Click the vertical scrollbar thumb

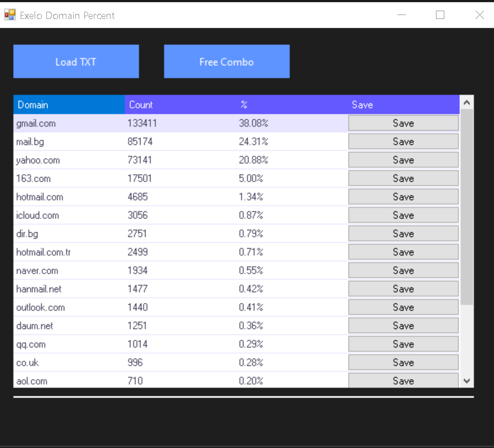pos(467,207)
